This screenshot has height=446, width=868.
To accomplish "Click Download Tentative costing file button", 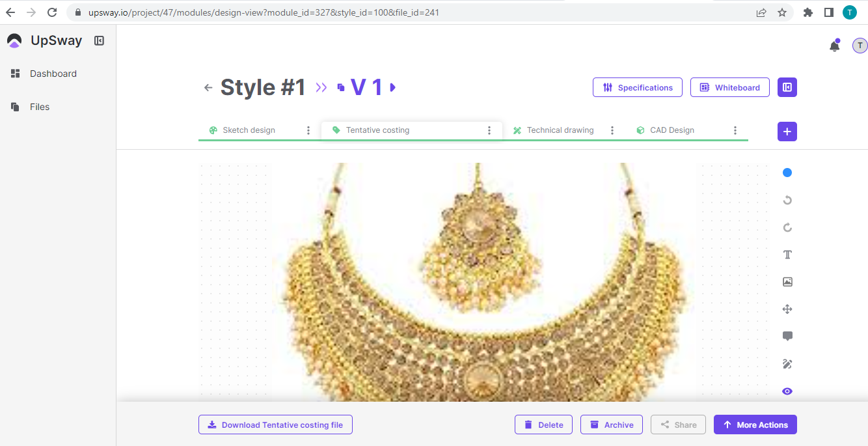I will [x=275, y=425].
